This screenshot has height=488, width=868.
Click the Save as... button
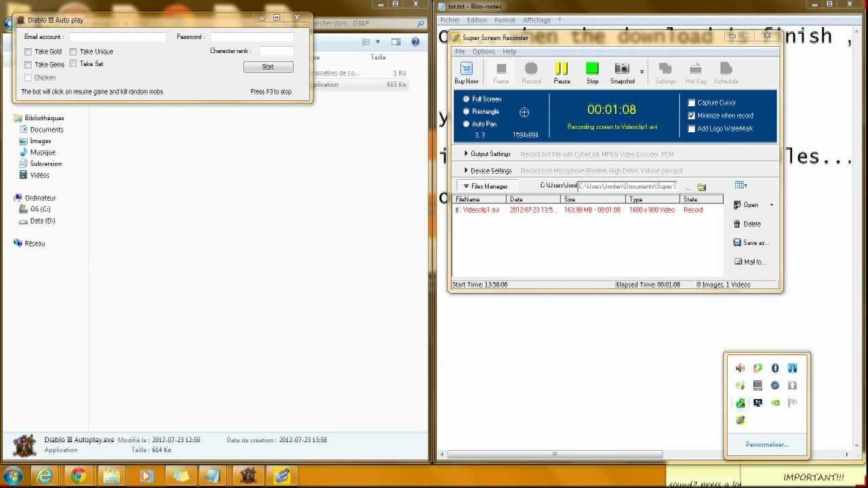click(x=751, y=243)
